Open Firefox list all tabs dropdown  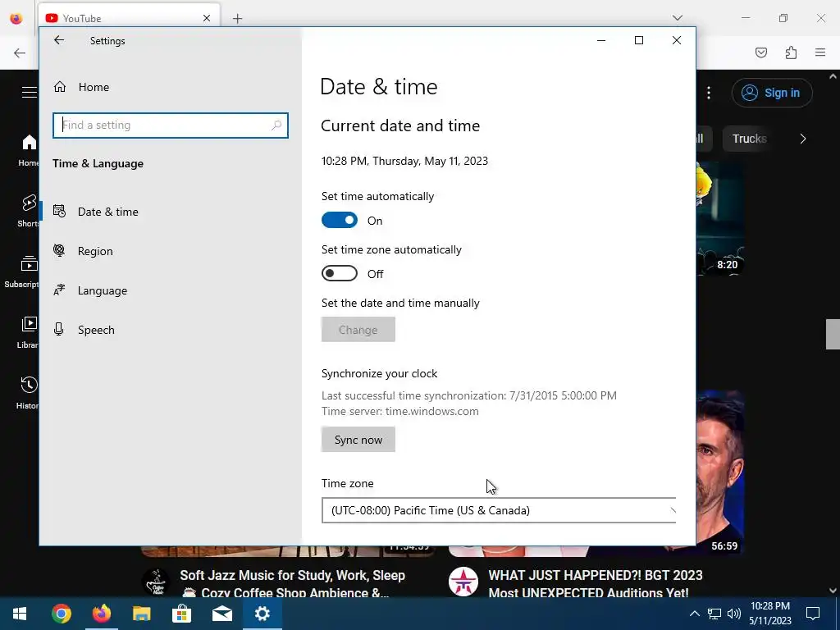[x=677, y=18]
